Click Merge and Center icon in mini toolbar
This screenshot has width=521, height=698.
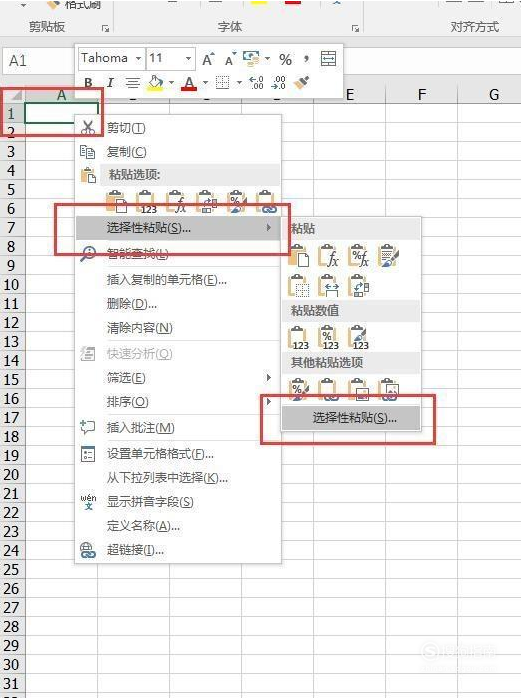coord(328,59)
